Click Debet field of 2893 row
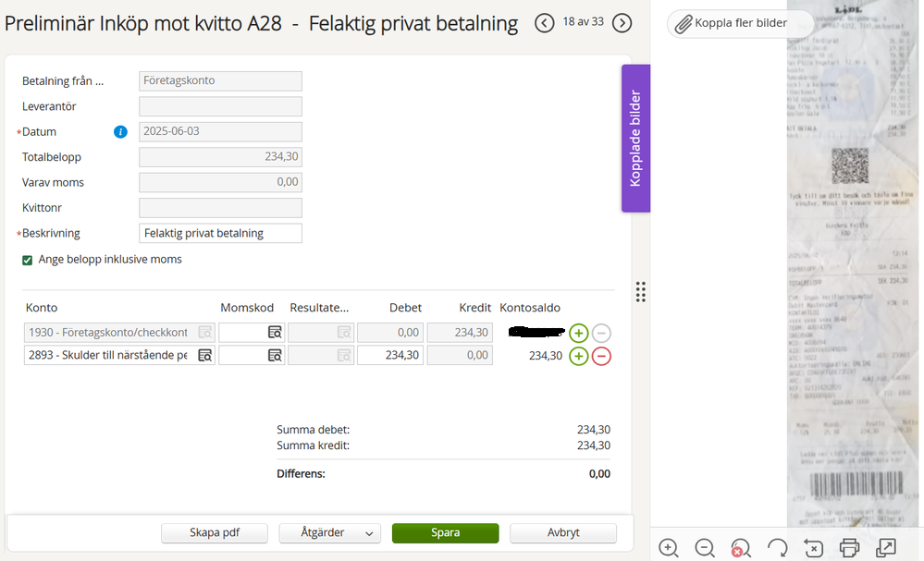 click(390, 356)
